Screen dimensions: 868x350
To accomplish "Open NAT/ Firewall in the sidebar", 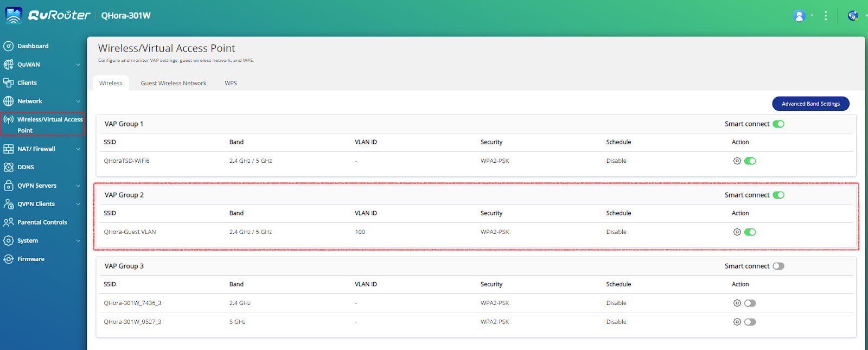I will (x=36, y=149).
